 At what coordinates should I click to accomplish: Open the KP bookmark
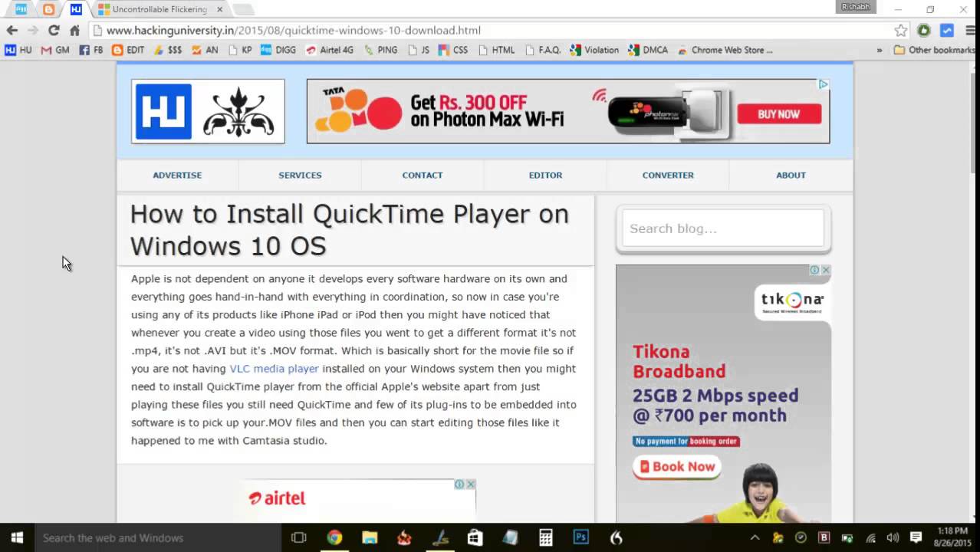[x=239, y=50]
